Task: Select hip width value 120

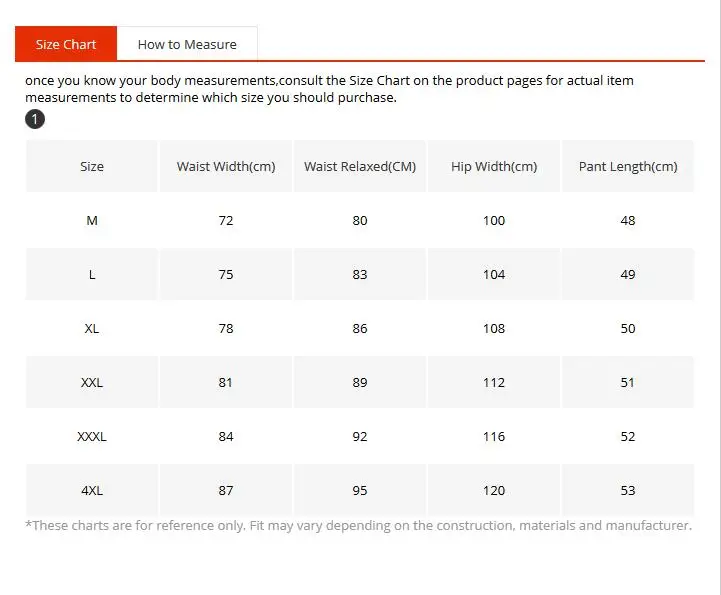Action: (x=494, y=490)
